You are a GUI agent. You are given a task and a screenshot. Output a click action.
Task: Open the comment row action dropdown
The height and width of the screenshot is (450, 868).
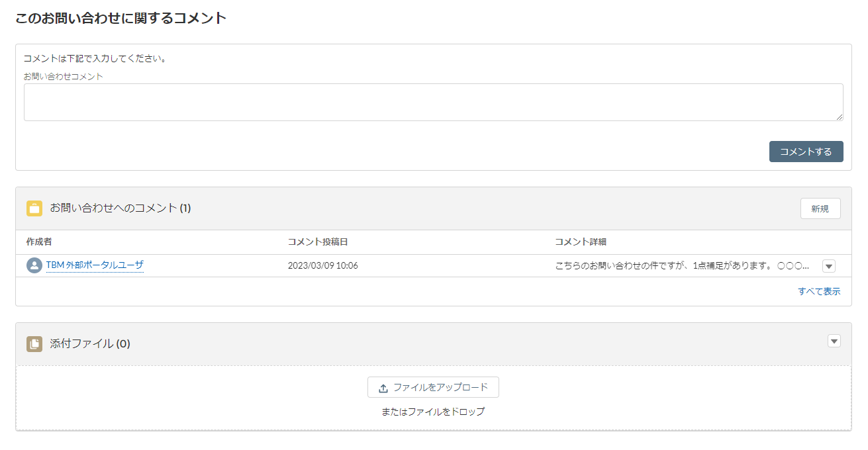pyautogui.click(x=829, y=266)
